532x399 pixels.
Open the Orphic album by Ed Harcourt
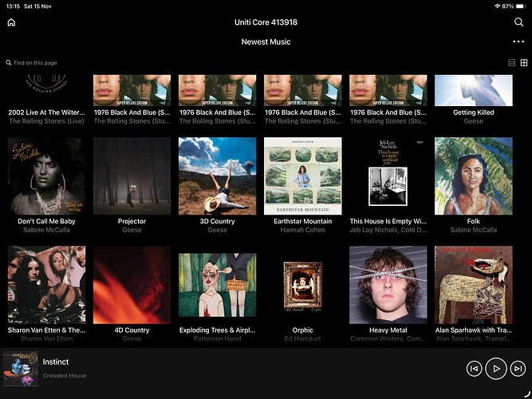pyautogui.click(x=302, y=284)
